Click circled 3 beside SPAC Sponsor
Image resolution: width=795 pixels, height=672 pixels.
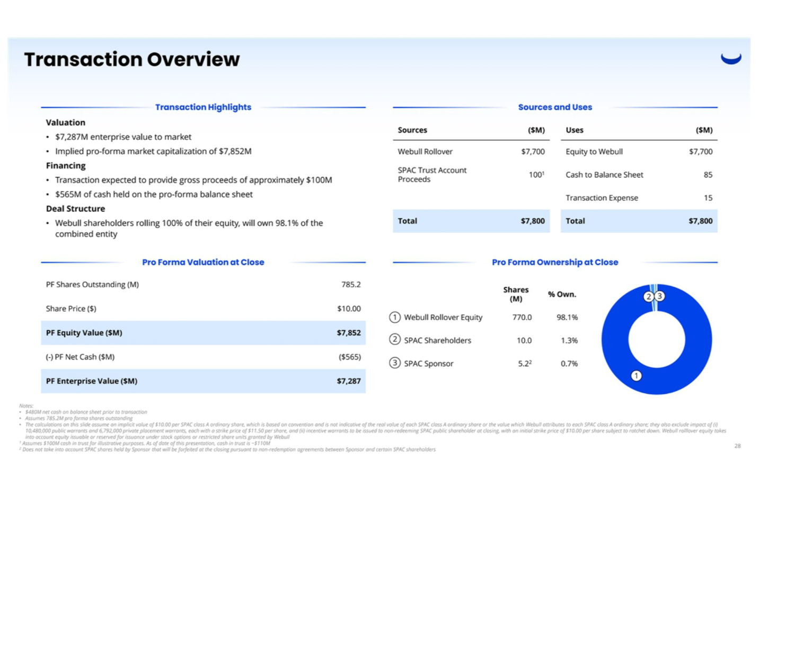(395, 363)
